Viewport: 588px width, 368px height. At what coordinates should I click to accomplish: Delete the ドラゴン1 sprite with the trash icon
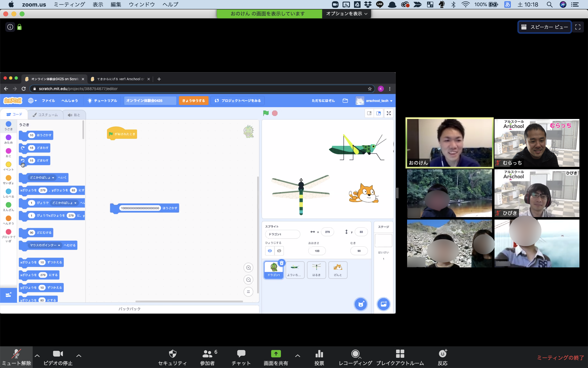pyautogui.click(x=281, y=263)
